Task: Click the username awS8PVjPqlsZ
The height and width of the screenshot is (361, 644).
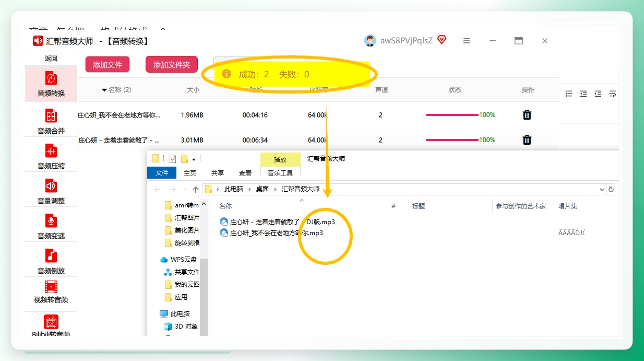Action: (x=407, y=41)
